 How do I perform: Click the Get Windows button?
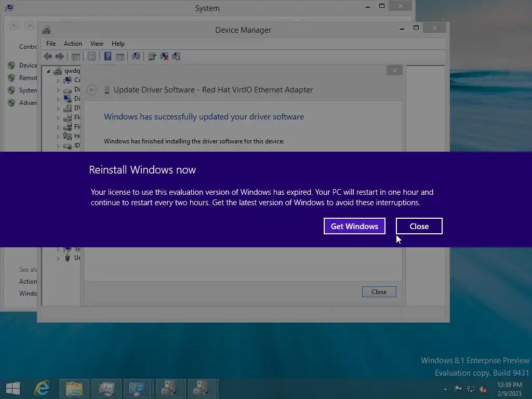tap(354, 226)
